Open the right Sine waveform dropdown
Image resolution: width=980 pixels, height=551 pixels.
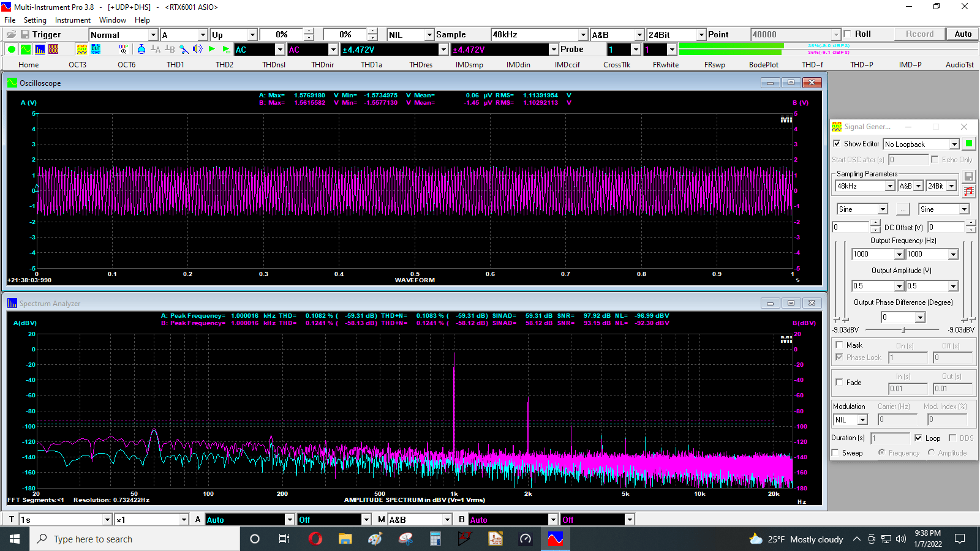coord(964,209)
